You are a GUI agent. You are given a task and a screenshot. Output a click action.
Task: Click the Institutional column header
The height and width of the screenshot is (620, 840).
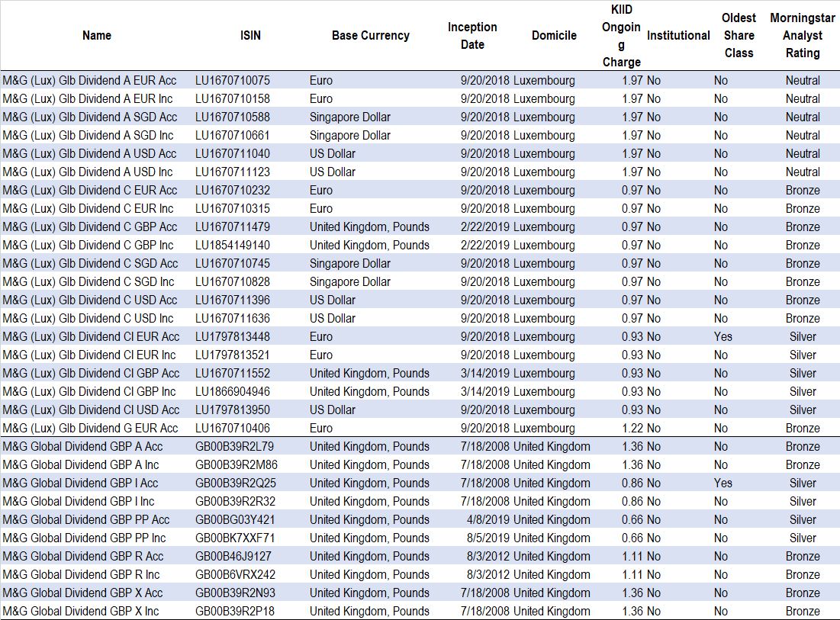[678, 35]
